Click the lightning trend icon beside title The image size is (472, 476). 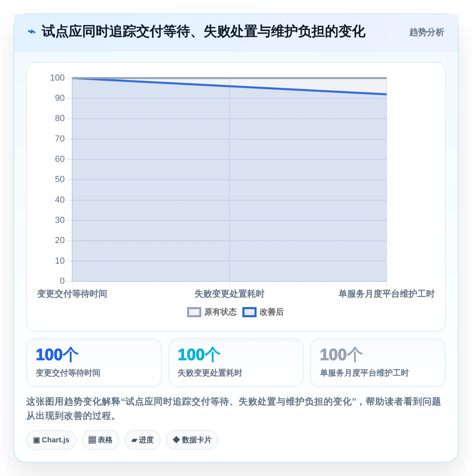[31, 32]
